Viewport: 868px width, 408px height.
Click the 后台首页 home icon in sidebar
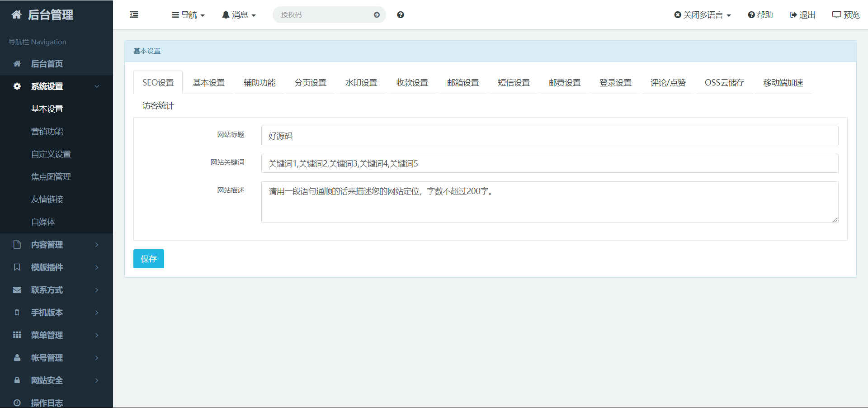pos(17,64)
